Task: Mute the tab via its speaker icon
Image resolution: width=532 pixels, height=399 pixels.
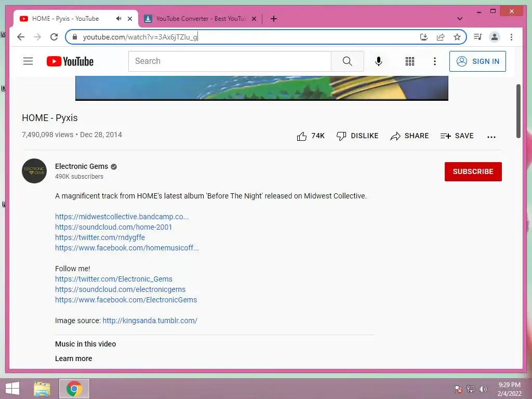Action: tap(118, 19)
